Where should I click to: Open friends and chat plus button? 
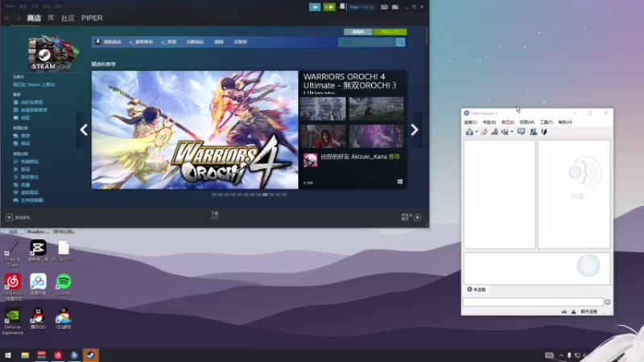pyautogui.click(x=417, y=217)
